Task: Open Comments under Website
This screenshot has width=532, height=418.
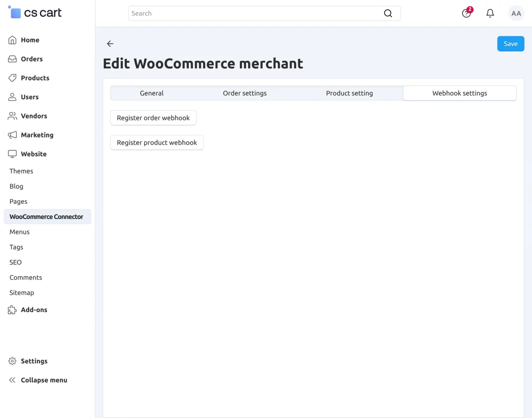Action: 26,277
